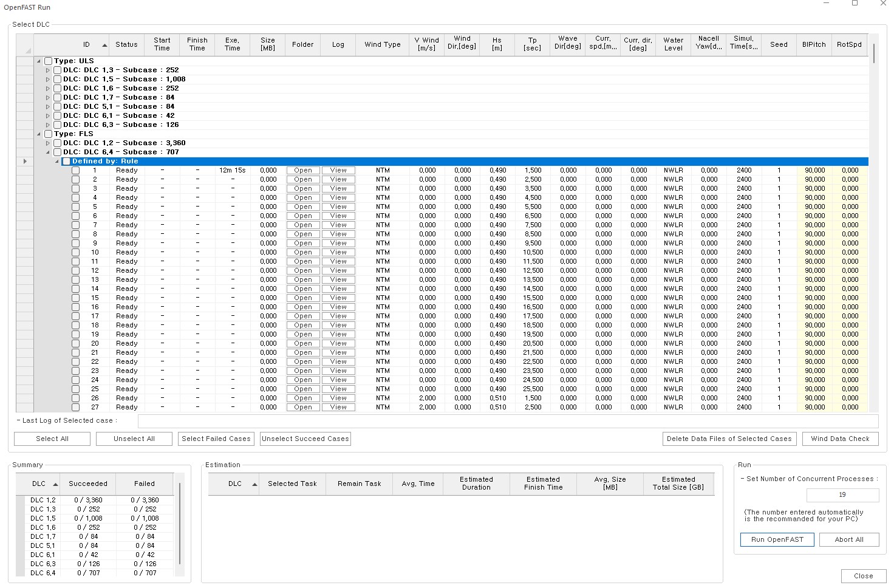Click Status 'Ready' for case ID 5

click(126, 207)
